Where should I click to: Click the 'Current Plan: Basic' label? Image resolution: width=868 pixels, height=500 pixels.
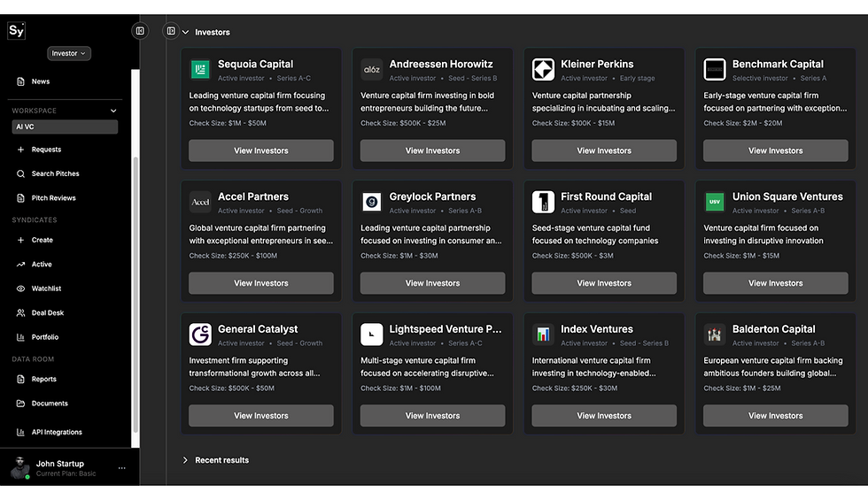(66, 474)
